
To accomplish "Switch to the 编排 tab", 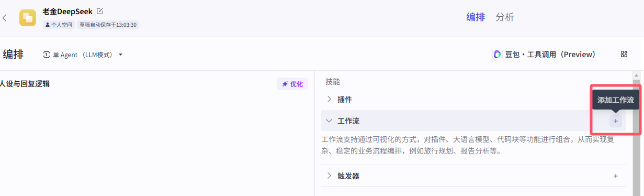I will tap(476, 17).
